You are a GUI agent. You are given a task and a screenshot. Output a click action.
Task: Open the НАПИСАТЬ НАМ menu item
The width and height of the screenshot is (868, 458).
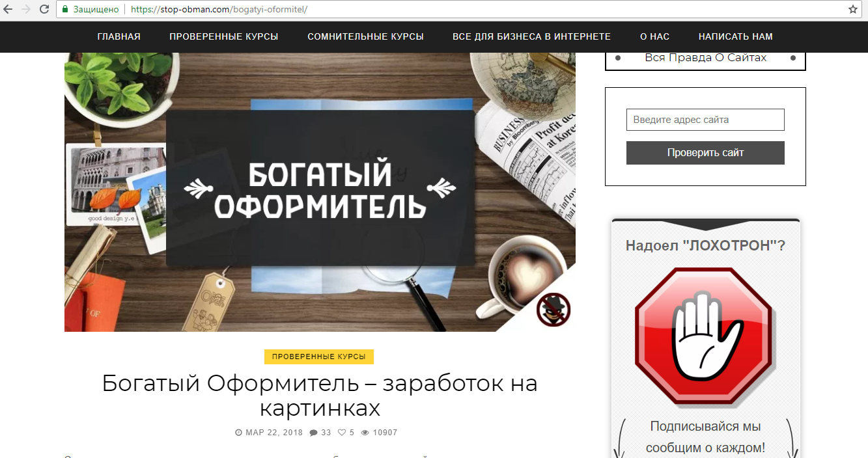point(735,36)
